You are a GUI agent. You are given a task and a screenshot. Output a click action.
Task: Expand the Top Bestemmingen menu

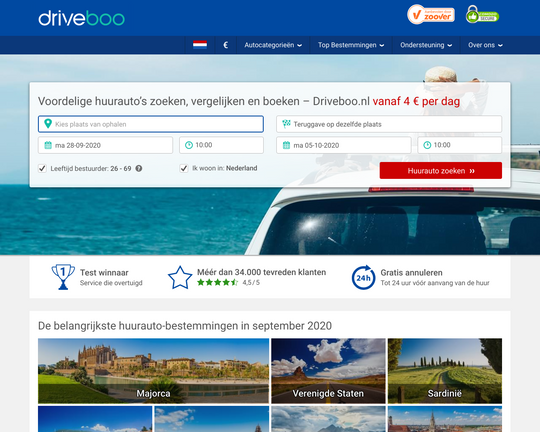tap(351, 45)
